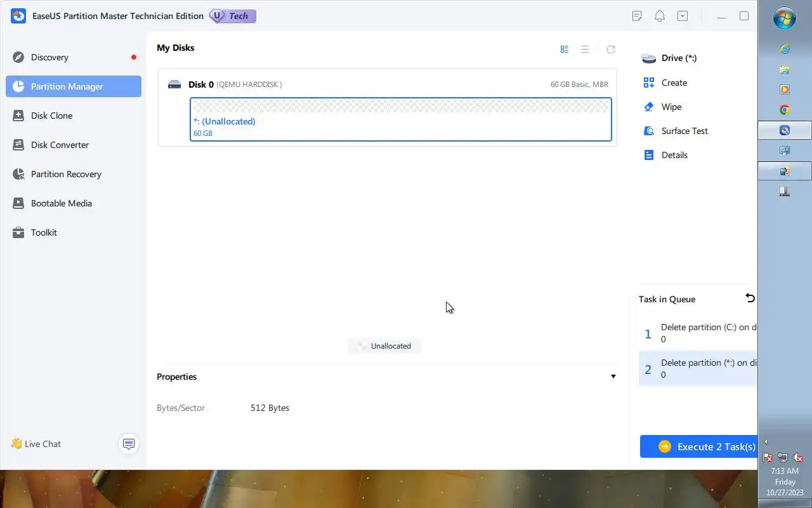Collapse the Properties panel arrow
This screenshot has width=812, height=508.
[x=613, y=377]
